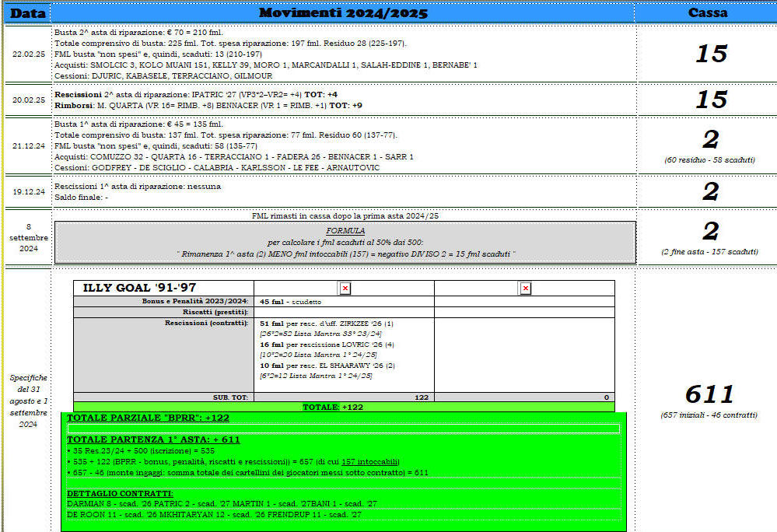Click the "TOTALE PARTENZA 1° ASTA" heading
Screen dimensions: 777x532
click(x=153, y=439)
